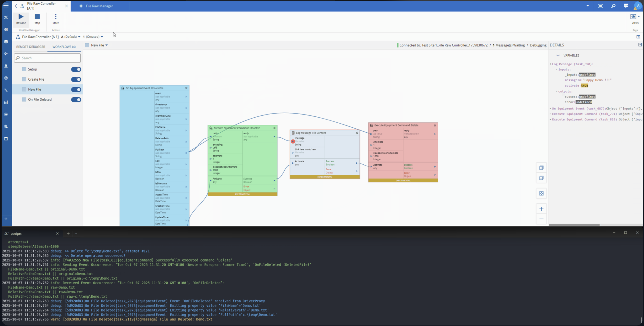Viewport: 644px width, 326px height.
Task: Click the database icon in the left sidebar
Action: tap(6, 41)
